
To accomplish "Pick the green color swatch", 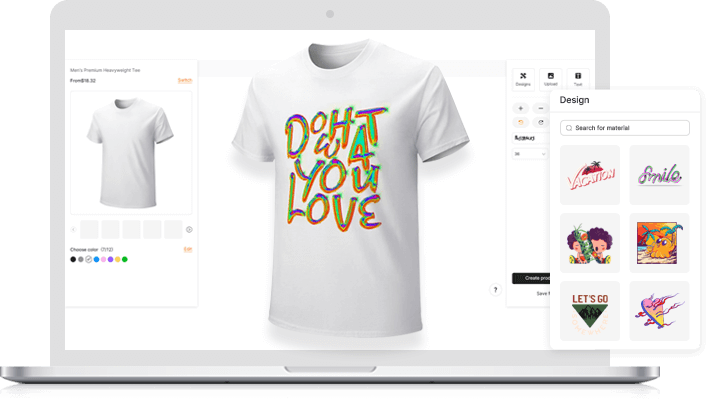I will [125, 259].
